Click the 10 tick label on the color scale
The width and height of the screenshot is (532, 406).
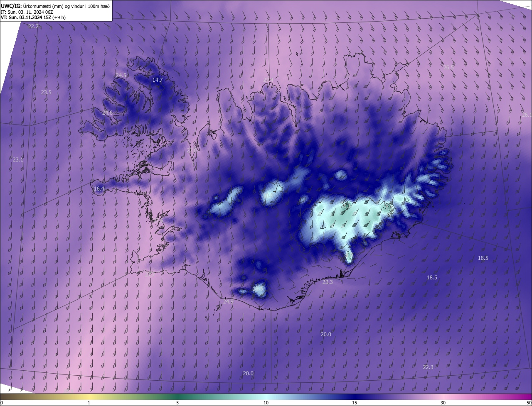click(266, 403)
